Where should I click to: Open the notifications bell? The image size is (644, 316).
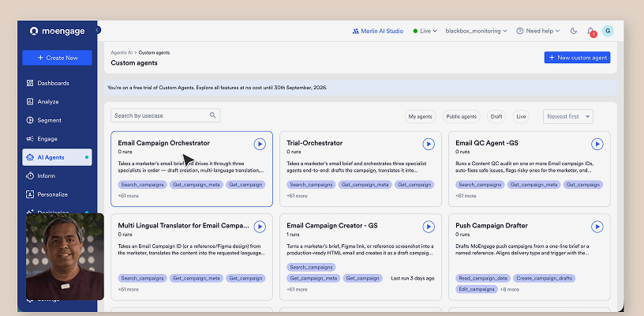tap(590, 32)
